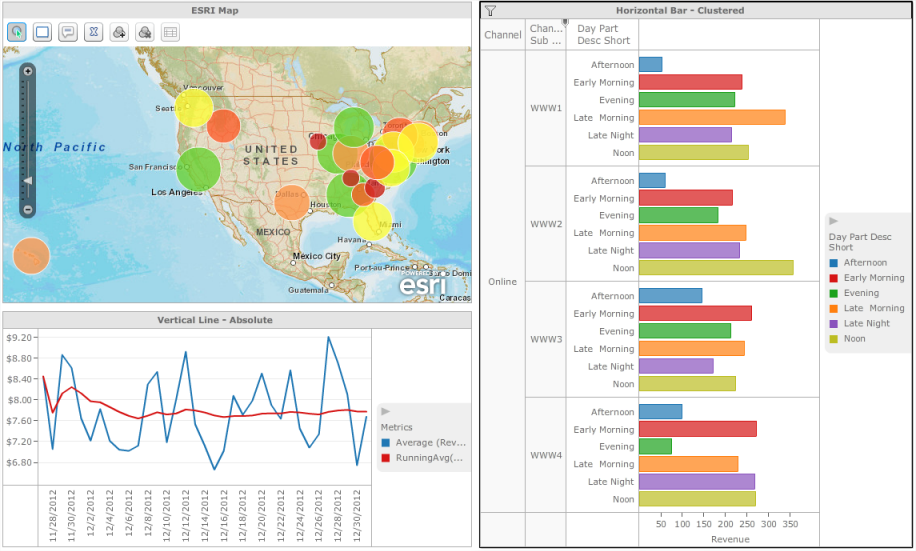Click the remove layer icon
Viewport: 916px width, 551px height.
tap(145, 32)
